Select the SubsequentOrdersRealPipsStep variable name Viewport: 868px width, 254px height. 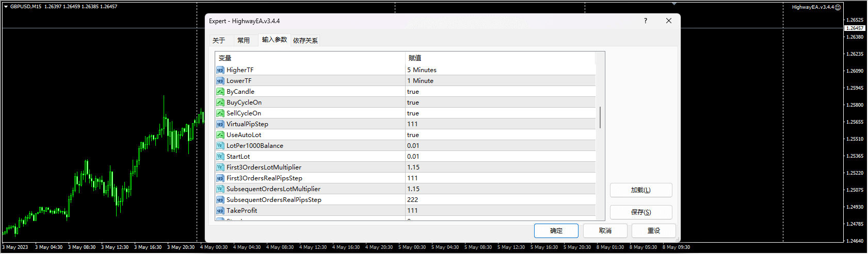click(x=274, y=200)
